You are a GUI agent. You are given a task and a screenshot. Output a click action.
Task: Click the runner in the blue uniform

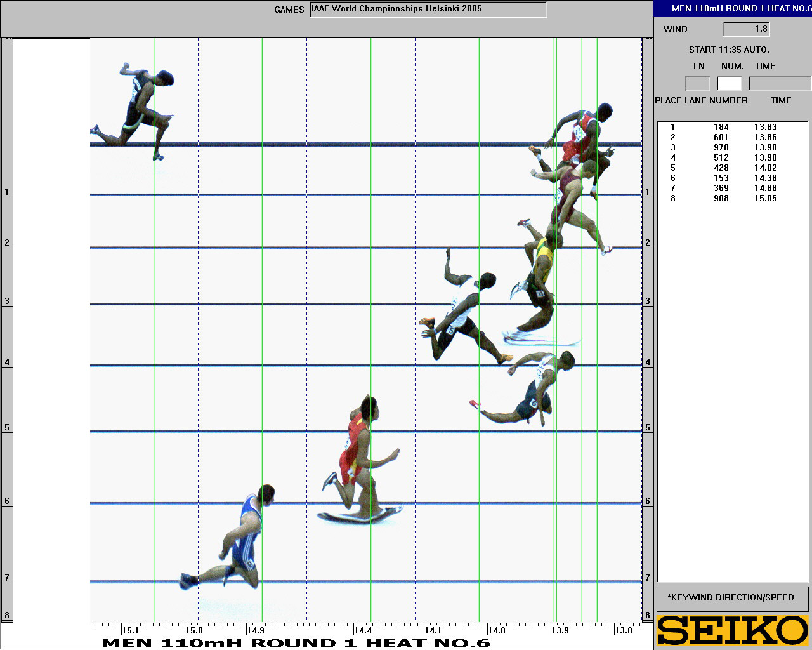pos(243,540)
